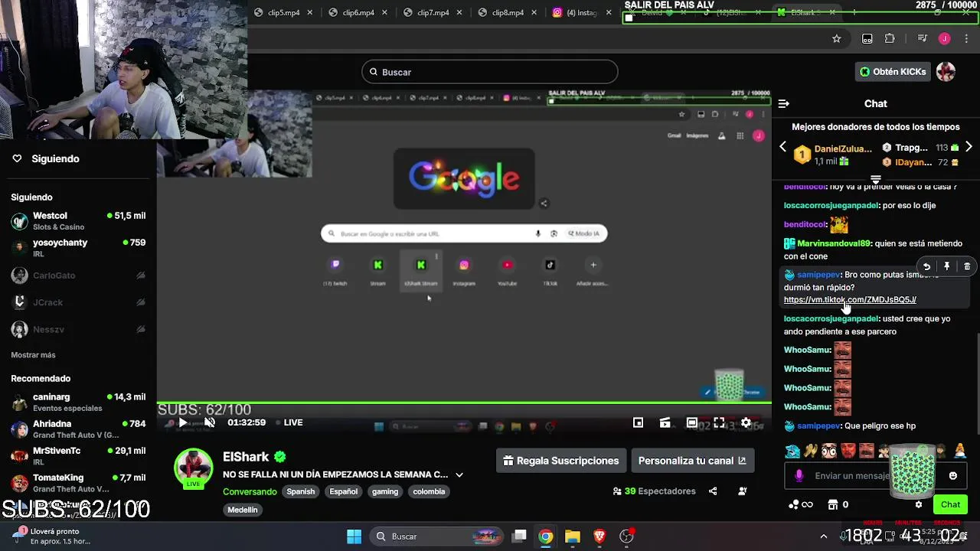Open Chrome three-dot menu
The width and height of the screenshot is (980, 551).
[967, 38]
